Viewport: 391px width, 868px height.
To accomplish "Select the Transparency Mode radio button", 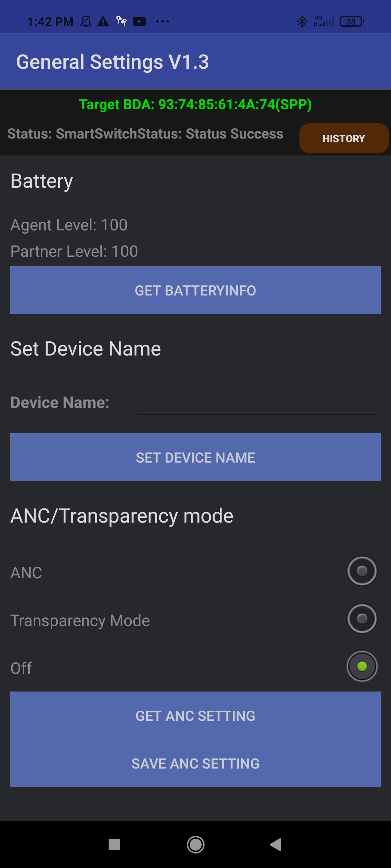I will pyautogui.click(x=362, y=619).
